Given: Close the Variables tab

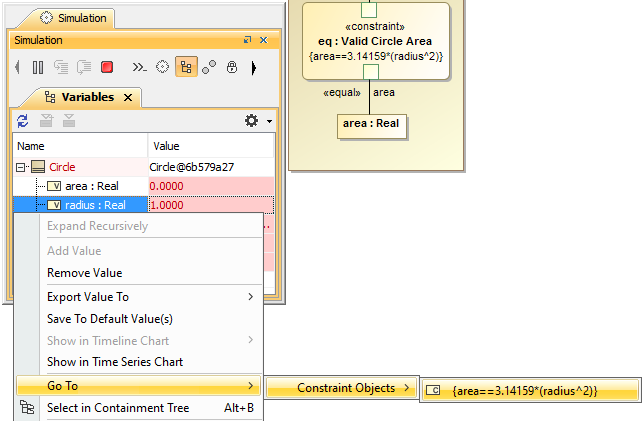Looking at the screenshot, I should 127,97.
